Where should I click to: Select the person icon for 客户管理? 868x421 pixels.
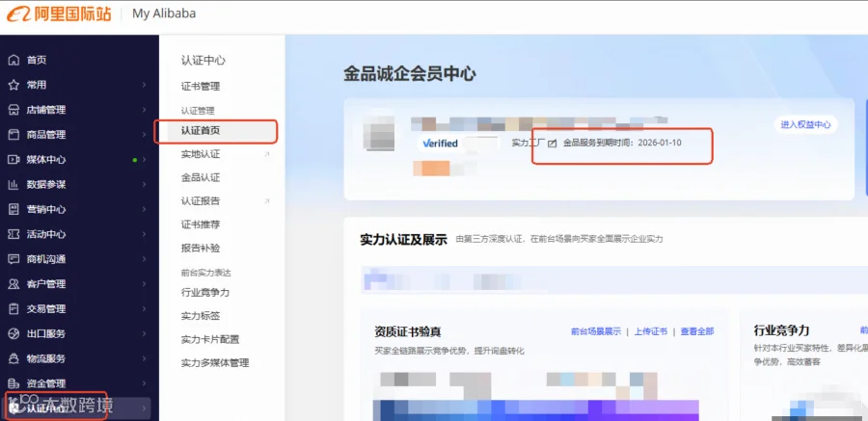(x=14, y=284)
